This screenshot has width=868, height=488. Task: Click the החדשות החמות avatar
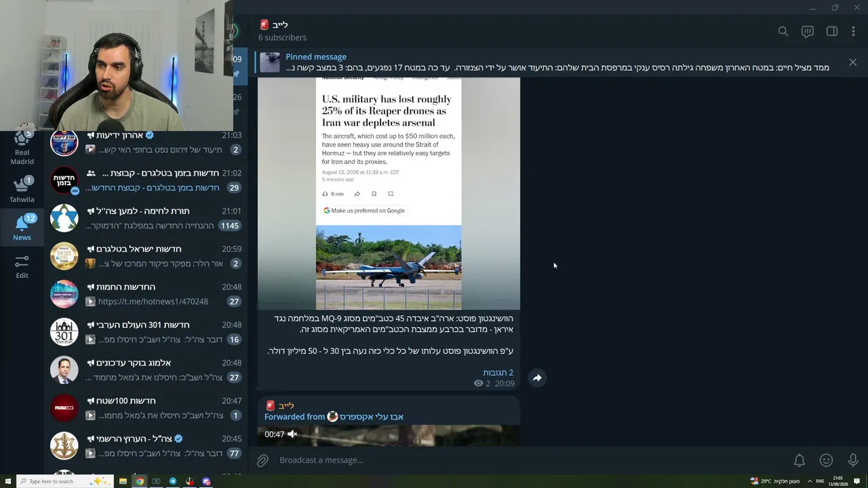[64, 294]
